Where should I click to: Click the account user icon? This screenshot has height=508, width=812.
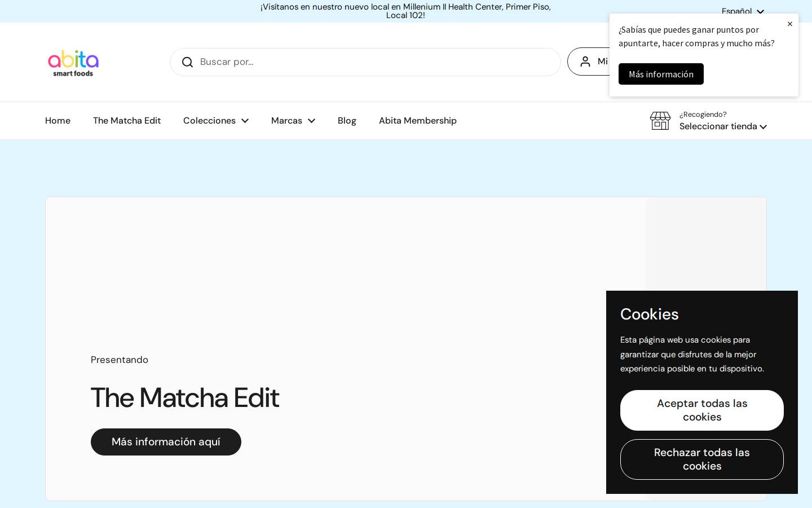tap(585, 62)
